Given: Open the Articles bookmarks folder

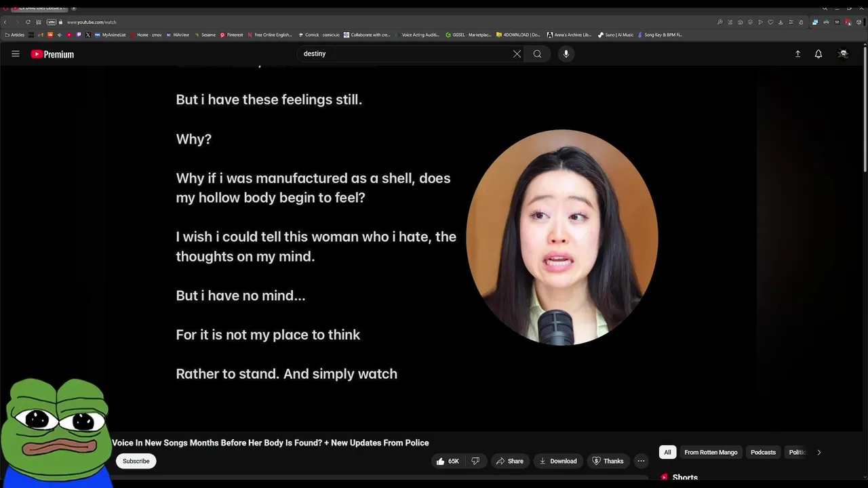Looking at the screenshot, I should pyautogui.click(x=14, y=35).
